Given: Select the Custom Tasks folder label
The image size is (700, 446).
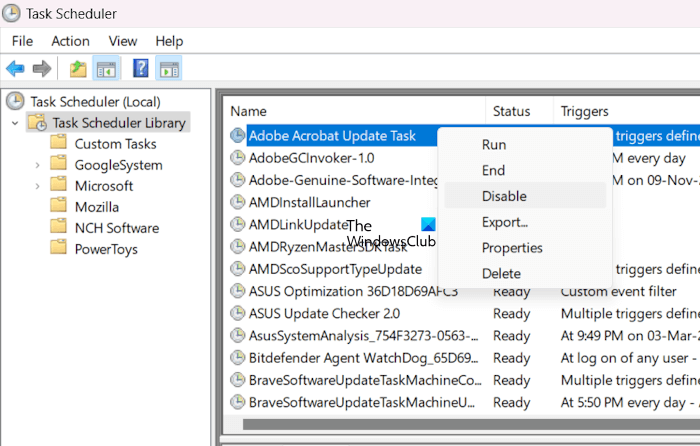Looking at the screenshot, I should coord(116,144).
